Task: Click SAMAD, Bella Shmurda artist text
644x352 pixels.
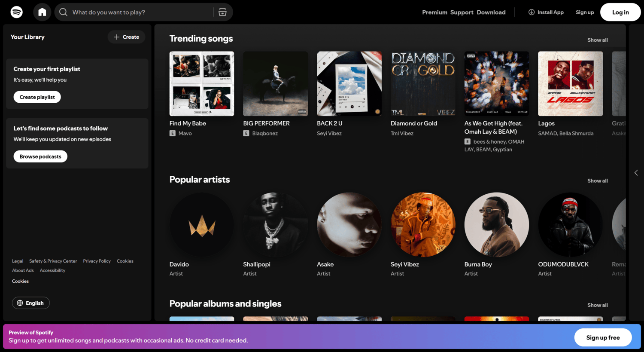Action: (x=566, y=133)
